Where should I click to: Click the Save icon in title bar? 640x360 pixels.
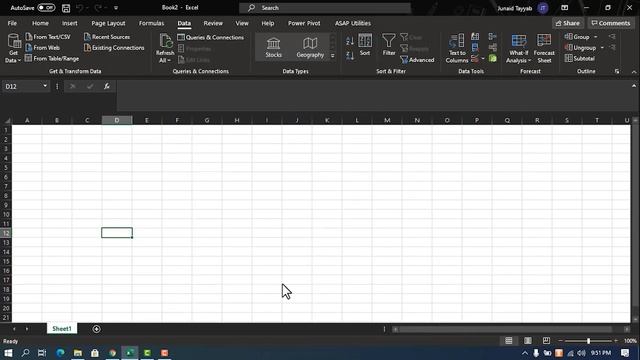pos(66,8)
